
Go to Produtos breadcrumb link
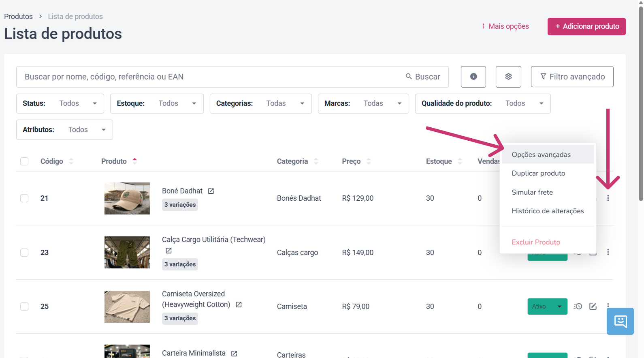point(18,17)
